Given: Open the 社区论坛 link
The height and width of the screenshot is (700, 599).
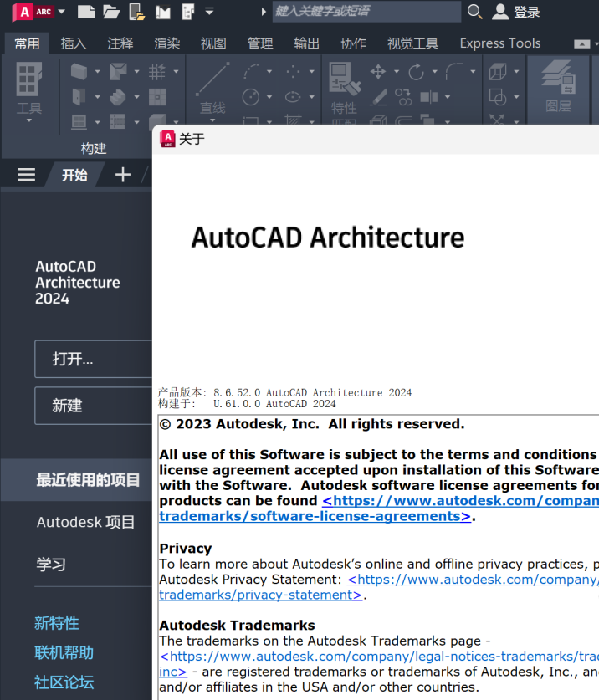Looking at the screenshot, I should [64, 682].
